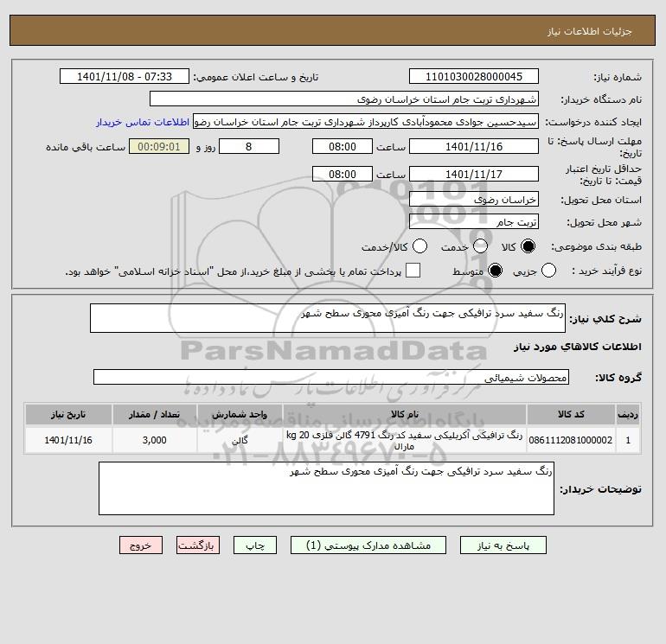The image size is (666, 644).
Task: Click the buyer notes text area
Action: pos(326,488)
